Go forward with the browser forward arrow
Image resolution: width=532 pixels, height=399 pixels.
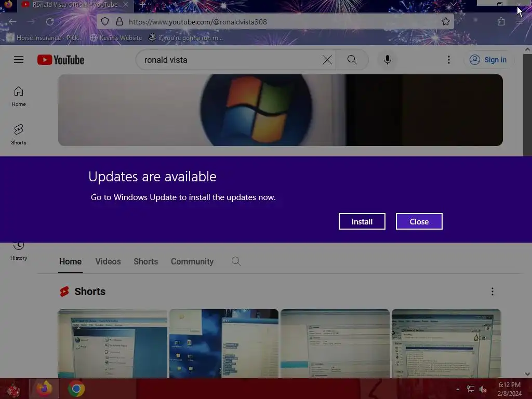(x=31, y=22)
